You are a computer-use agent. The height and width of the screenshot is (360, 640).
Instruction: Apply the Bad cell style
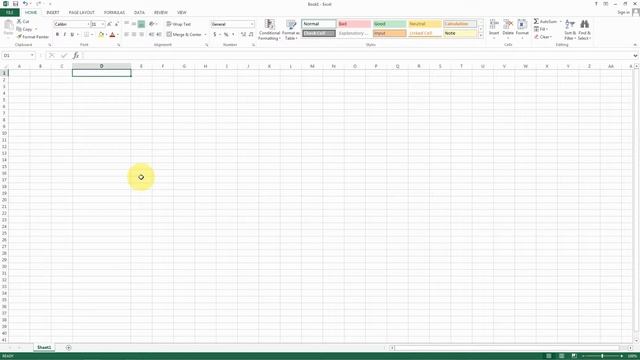(x=354, y=24)
